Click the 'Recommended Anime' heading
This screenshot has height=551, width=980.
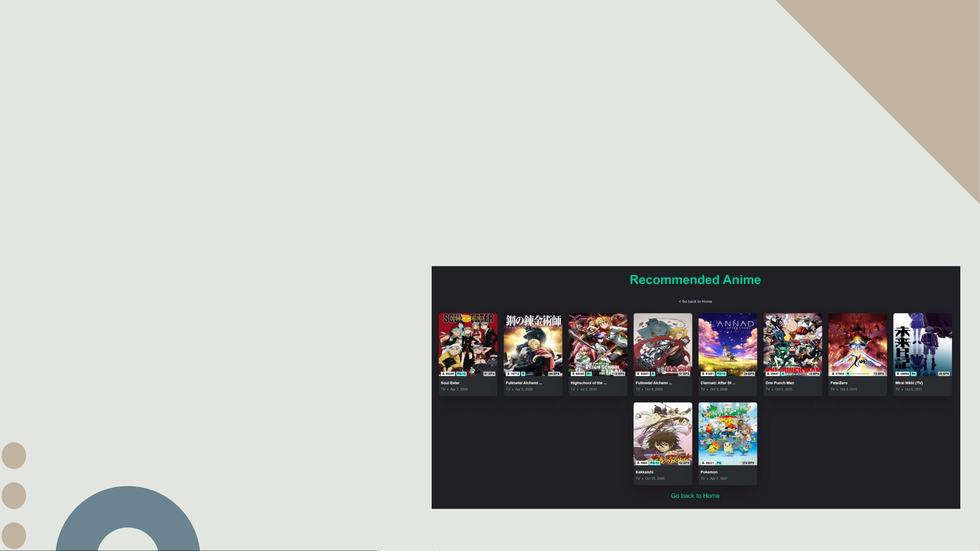(695, 280)
